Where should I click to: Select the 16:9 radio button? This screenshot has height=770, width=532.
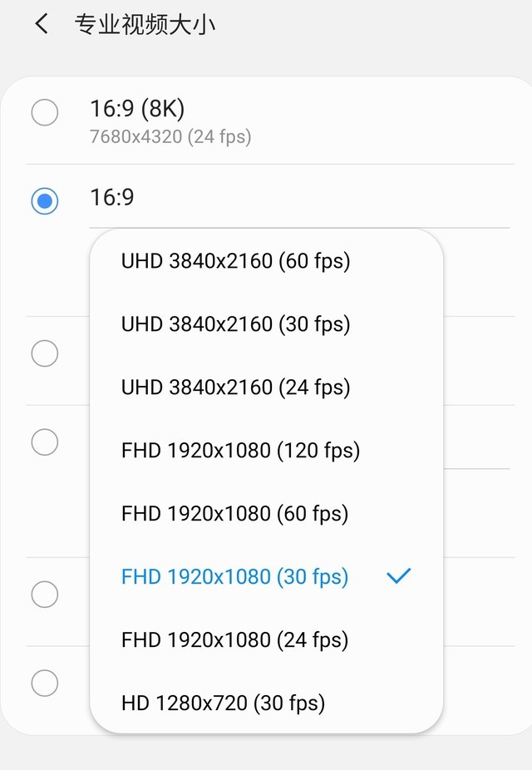(x=45, y=201)
